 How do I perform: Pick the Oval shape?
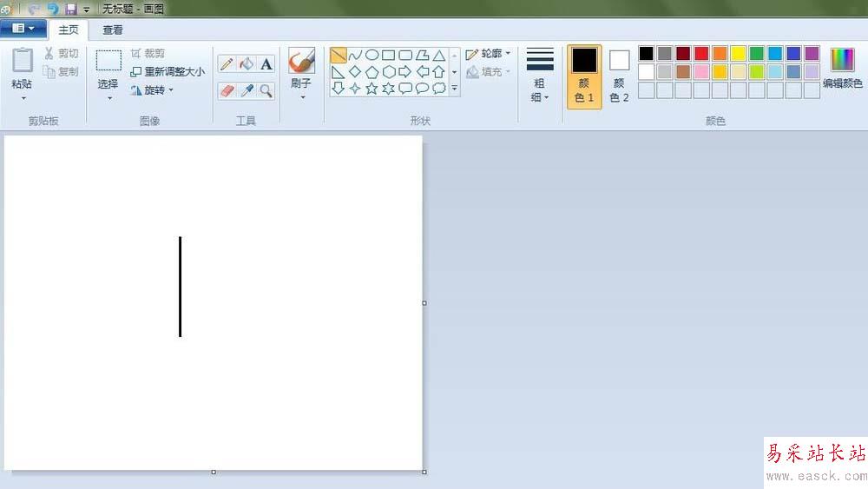[372, 55]
